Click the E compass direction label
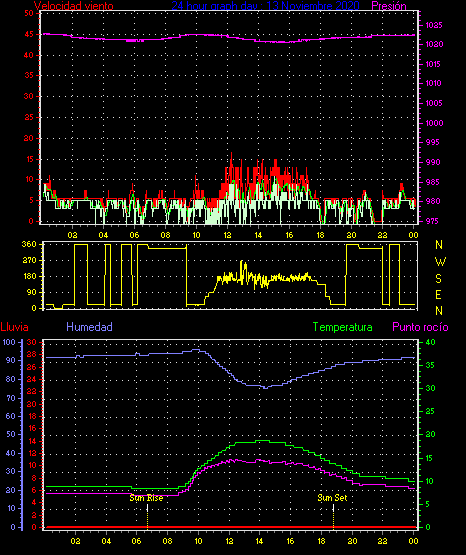 coord(438,294)
